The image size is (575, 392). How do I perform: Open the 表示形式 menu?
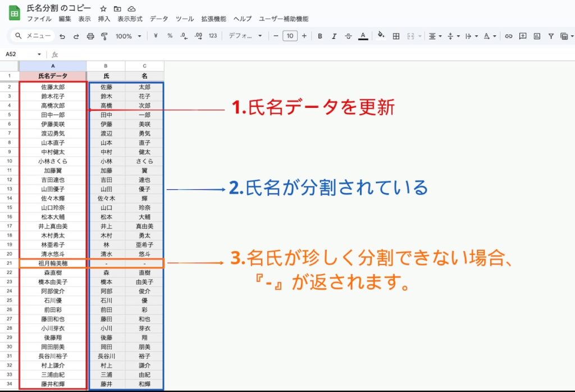coord(130,19)
